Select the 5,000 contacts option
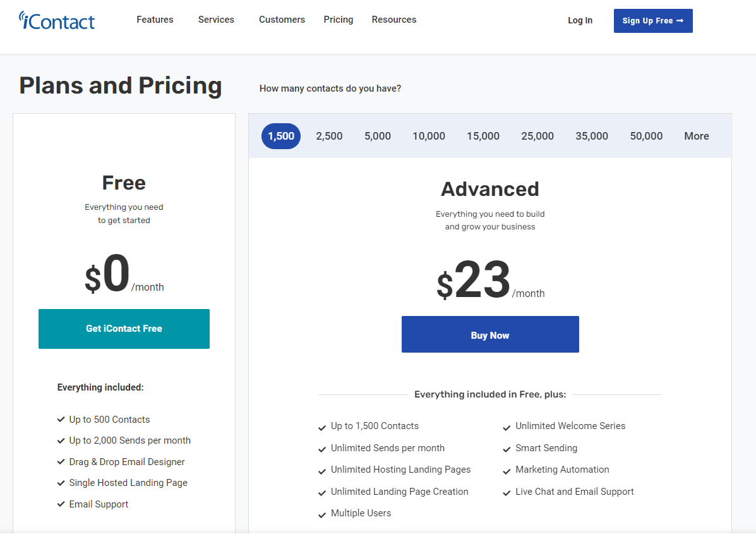756x534 pixels. (378, 136)
